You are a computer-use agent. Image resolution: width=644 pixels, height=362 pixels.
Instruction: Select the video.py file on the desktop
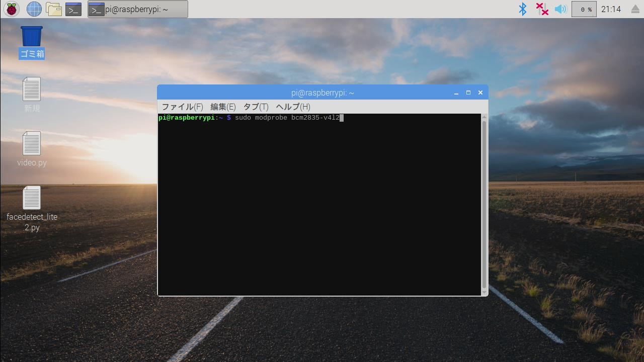tap(32, 149)
